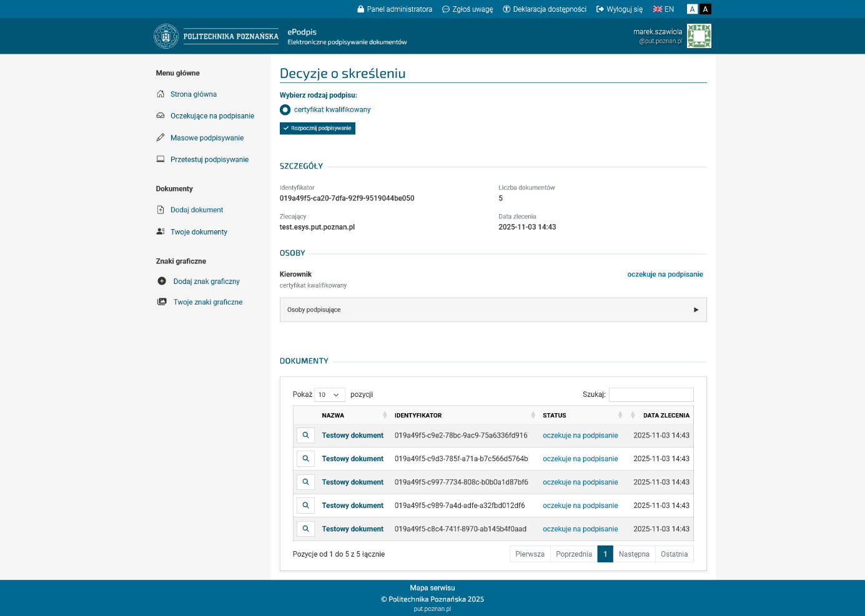Switch to high-contrast black A mode
865x616 pixels.
pyautogui.click(x=705, y=9)
